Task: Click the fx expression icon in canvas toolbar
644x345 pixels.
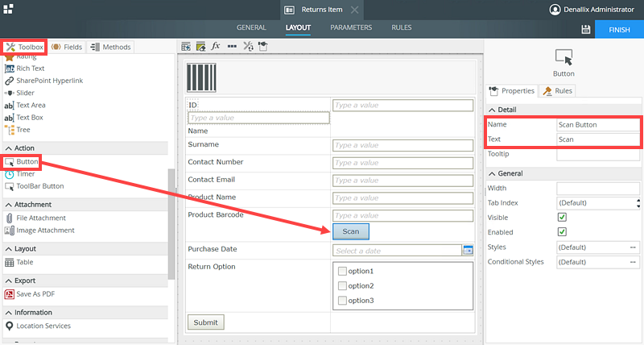Action: (x=216, y=46)
